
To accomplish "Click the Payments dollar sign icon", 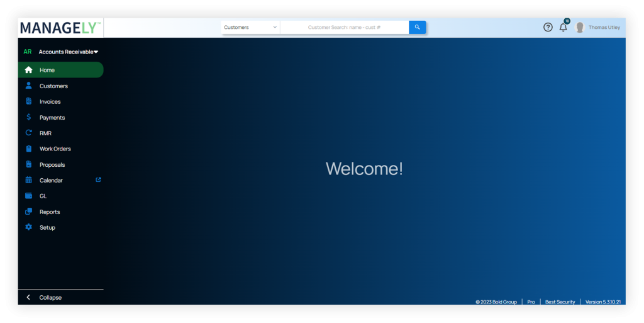I will (28, 117).
